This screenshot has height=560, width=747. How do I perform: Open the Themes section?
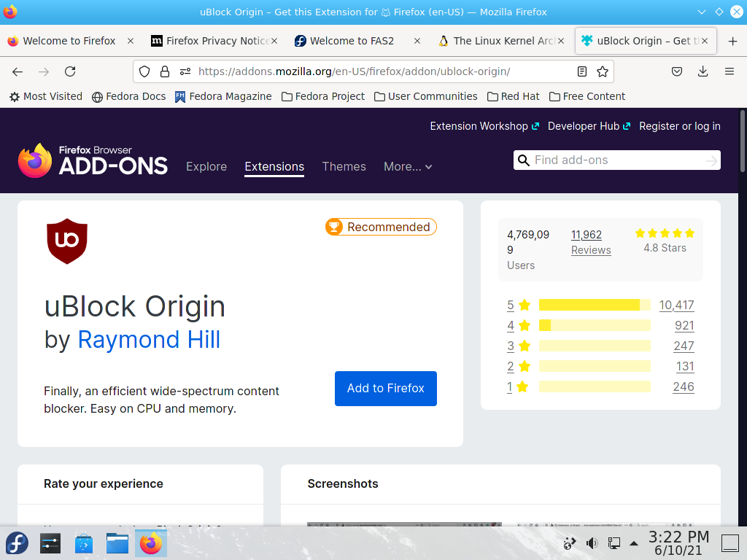pos(344,167)
